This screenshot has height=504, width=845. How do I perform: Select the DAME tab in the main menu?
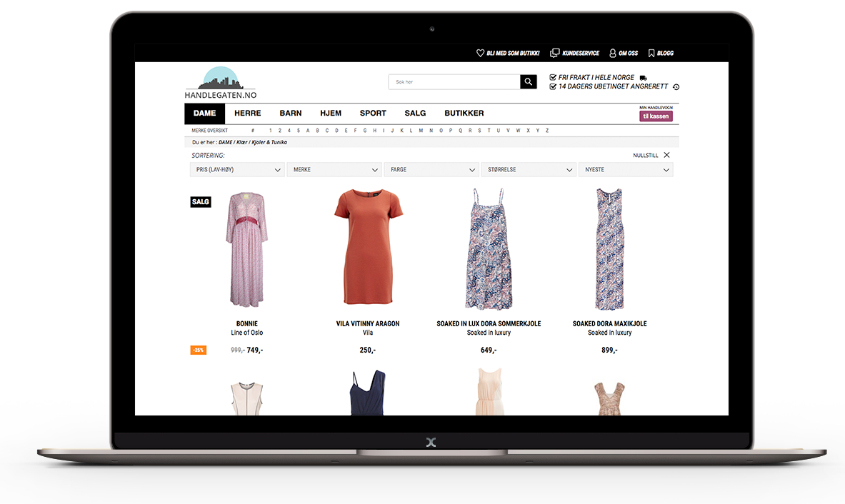[205, 113]
